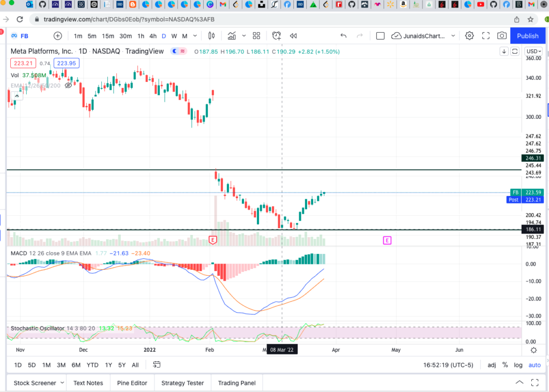Open axis settings gear at chart bottom right
This screenshot has height=392, width=549.
[533, 350]
